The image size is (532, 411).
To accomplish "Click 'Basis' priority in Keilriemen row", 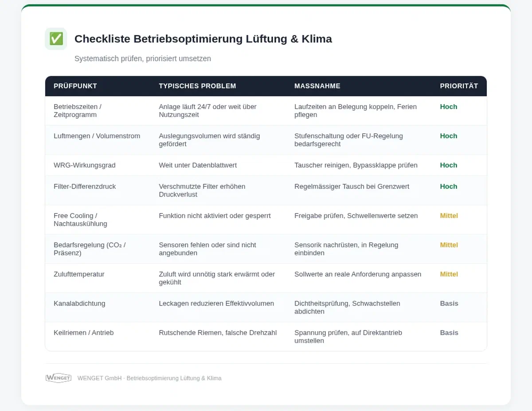I will pyautogui.click(x=449, y=333).
